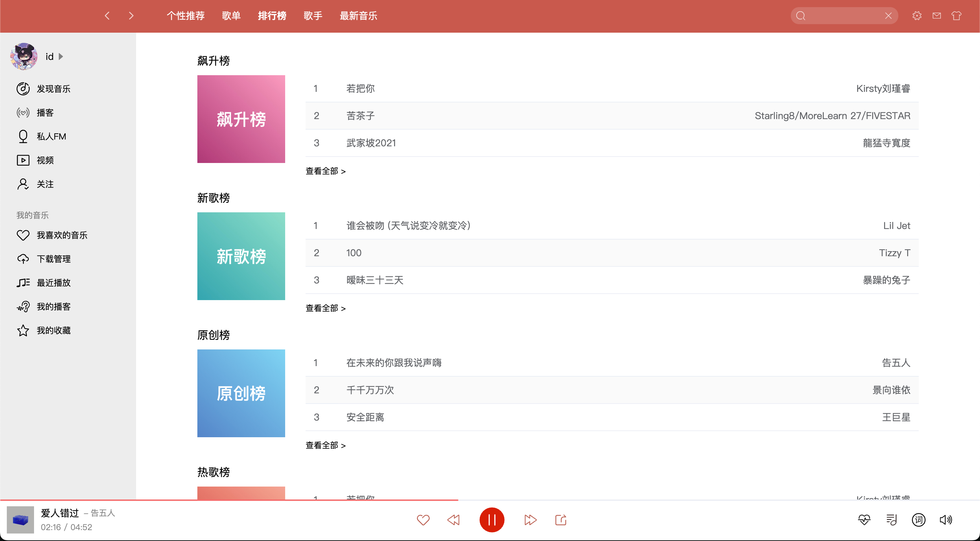Screen dimensions: 980x541
Task: Like the current song with heart
Action: pos(423,520)
